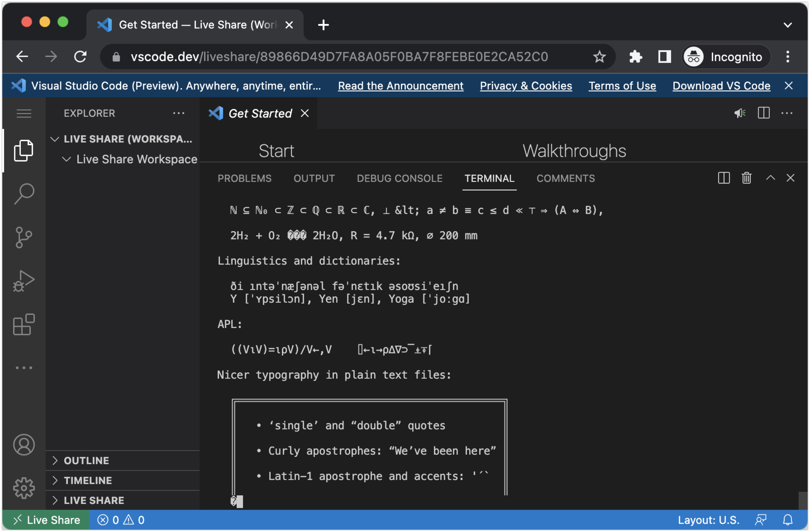Kill the terminal using the trash icon

tap(746, 178)
